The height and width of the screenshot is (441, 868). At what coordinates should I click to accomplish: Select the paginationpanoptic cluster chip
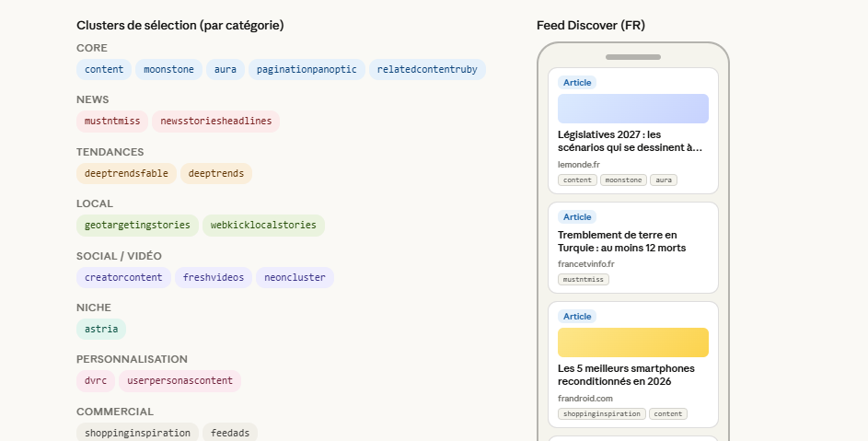click(x=307, y=69)
